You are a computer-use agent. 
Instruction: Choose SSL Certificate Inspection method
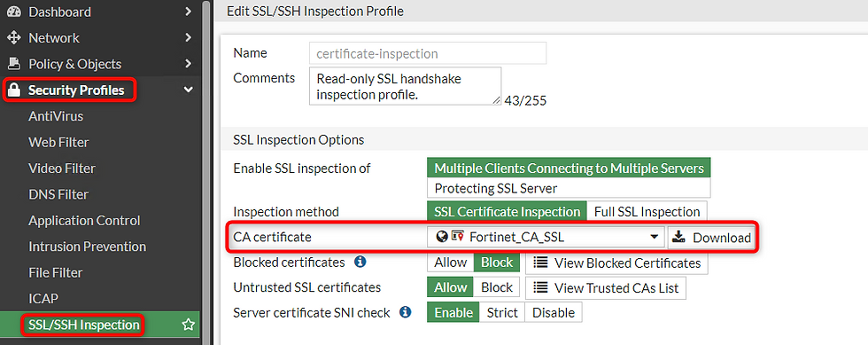tap(507, 211)
